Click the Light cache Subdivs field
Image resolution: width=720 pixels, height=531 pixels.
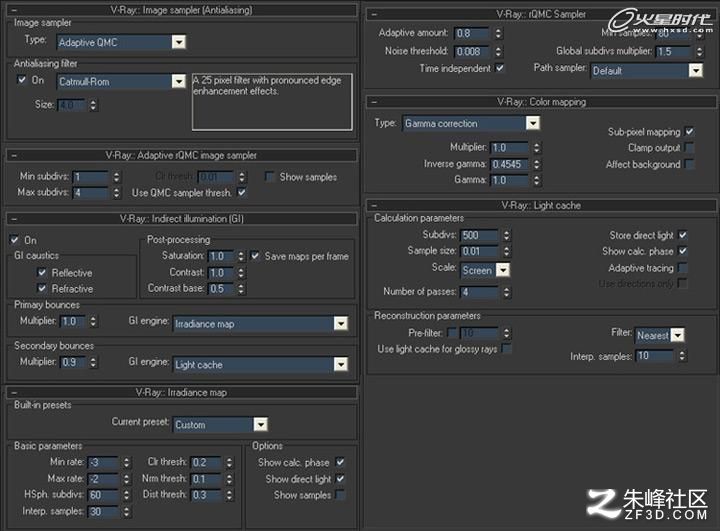click(x=479, y=235)
